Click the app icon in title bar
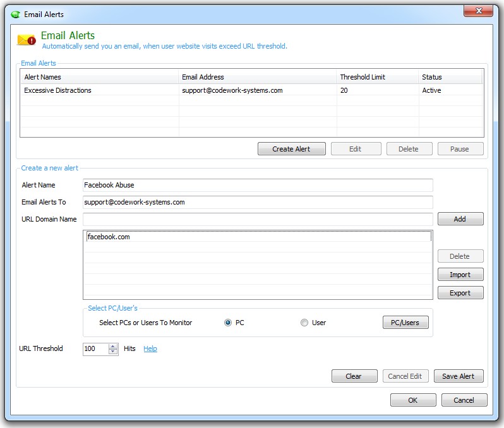 pyautogui.click(x=16, y=15)
